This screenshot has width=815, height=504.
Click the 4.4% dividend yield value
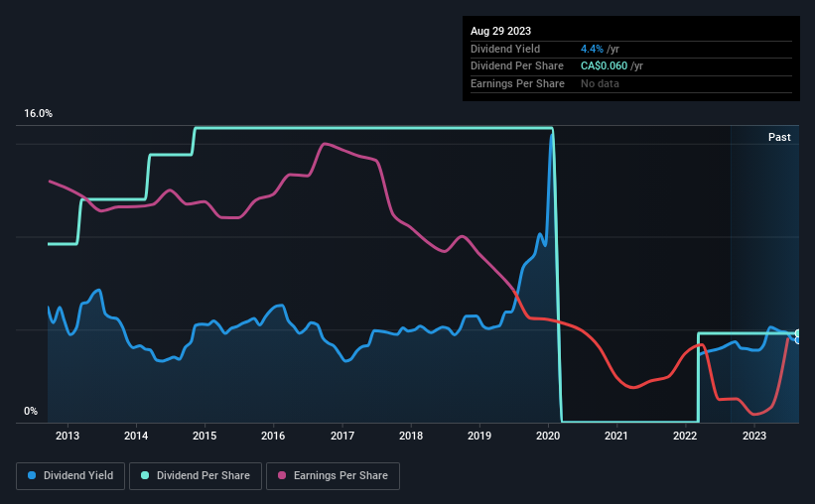592,49
